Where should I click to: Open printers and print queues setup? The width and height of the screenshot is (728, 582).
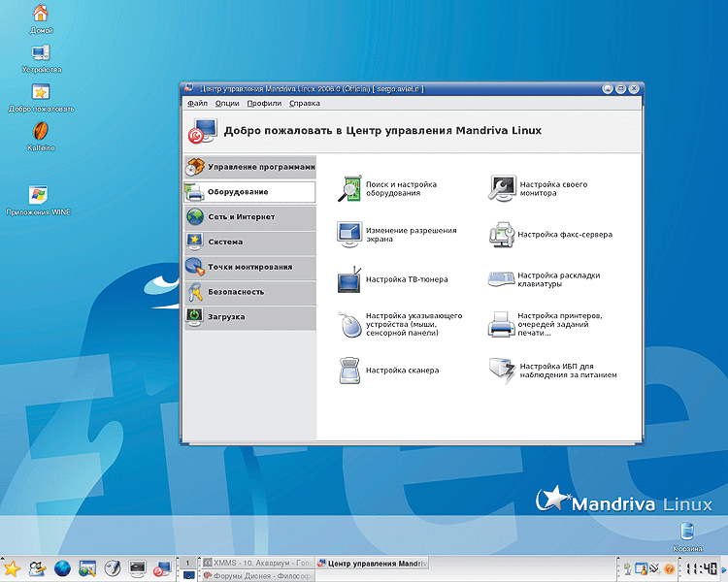[x=546, y=324]
